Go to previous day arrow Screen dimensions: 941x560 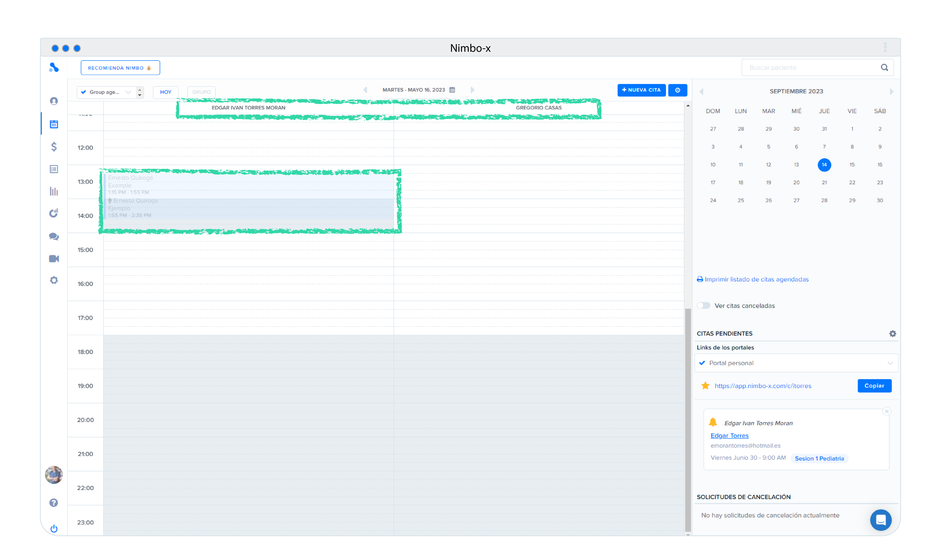point(365,90)
